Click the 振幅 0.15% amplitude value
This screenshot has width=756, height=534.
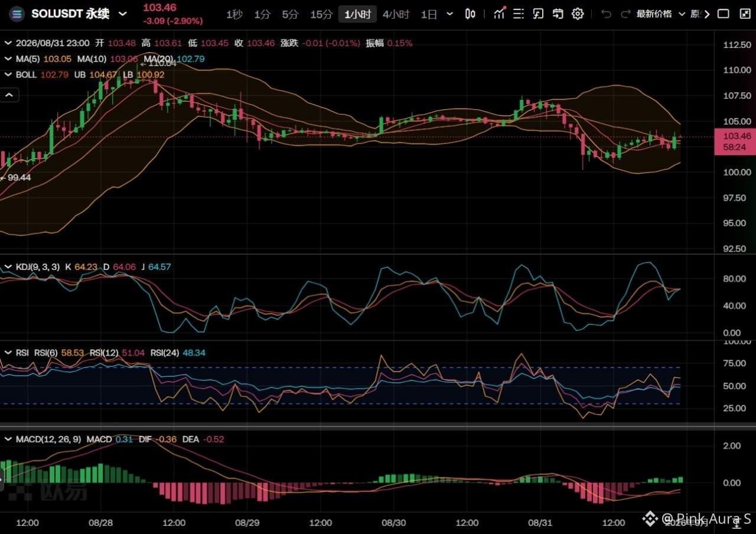point(389,43)
